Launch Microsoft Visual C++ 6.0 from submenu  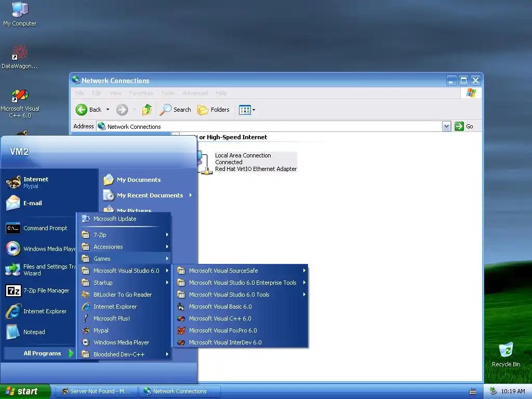[x=241, y=318]
